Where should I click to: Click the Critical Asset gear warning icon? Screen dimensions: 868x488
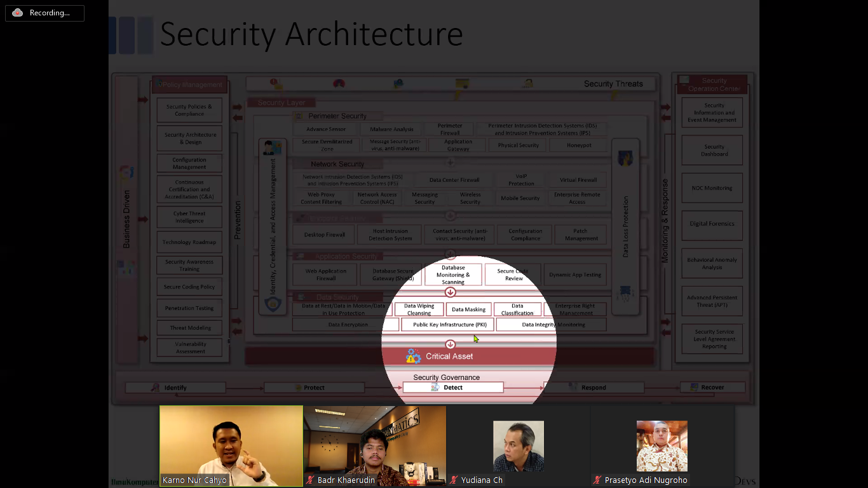click(x=413, y=356)
